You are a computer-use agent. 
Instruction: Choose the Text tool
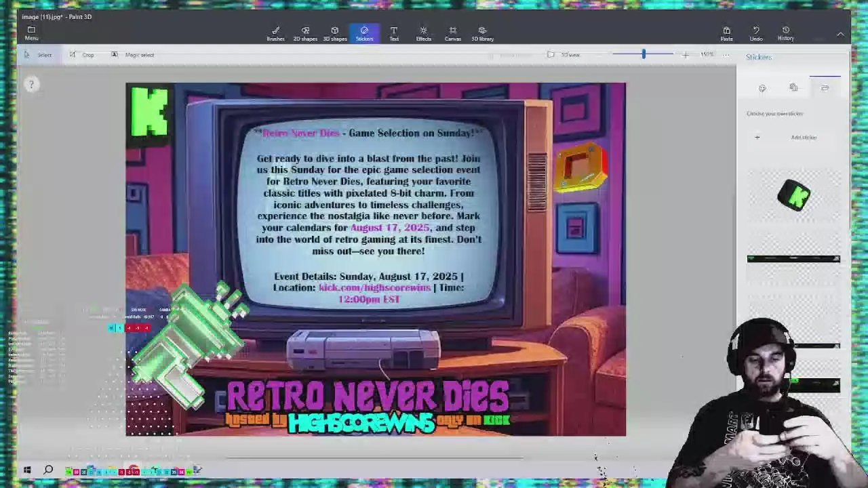[x=394, y=33]
